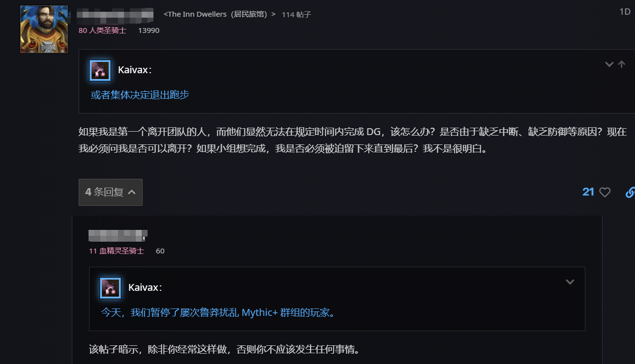
Task: Click Kaivax avatar in second quote
Action: click(x=110, y=288)
